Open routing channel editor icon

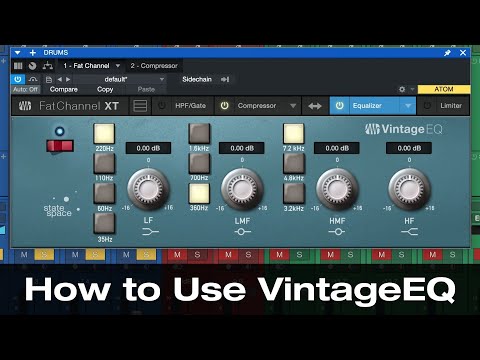(x=48, y=66)
